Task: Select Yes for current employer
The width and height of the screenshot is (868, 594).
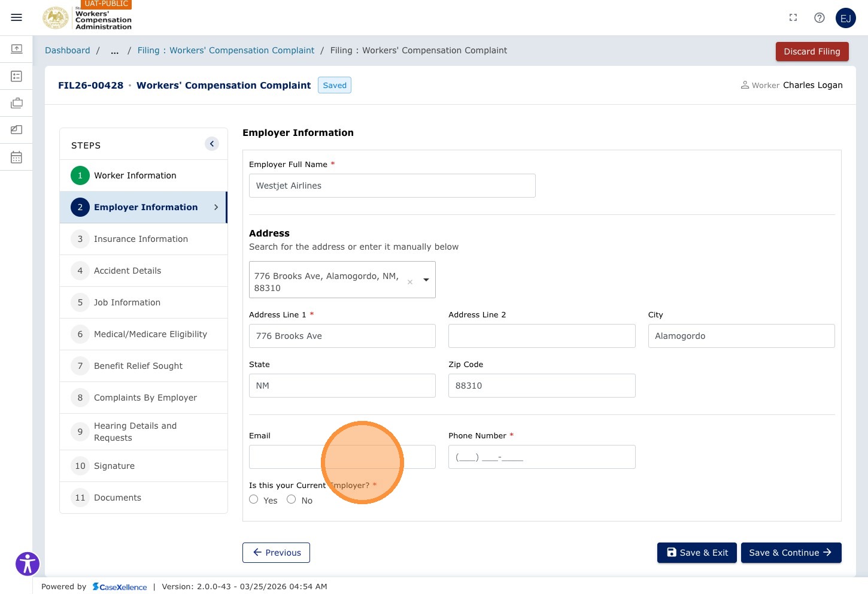Action: tap(254, 499)
